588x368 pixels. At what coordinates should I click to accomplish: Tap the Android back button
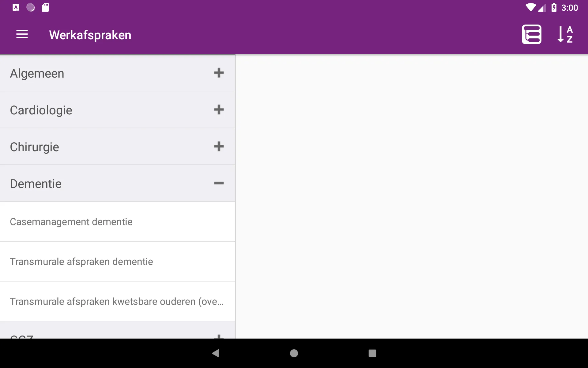click(216, 353)
